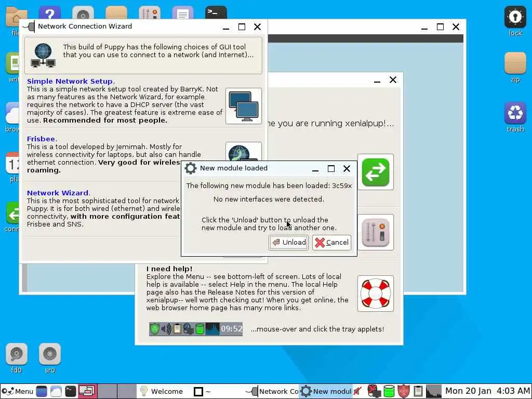Click 'Recommended for most people.' text
This screenshot has height=399, width=532.
pos(105,120)
